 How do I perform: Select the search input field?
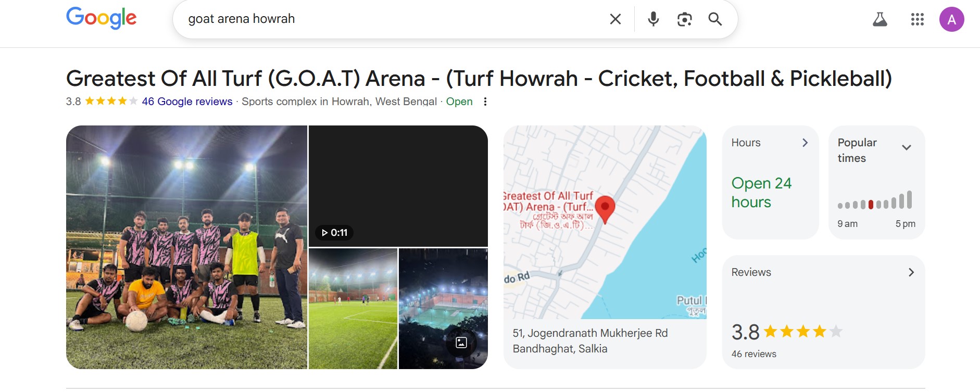coord(365,19)
